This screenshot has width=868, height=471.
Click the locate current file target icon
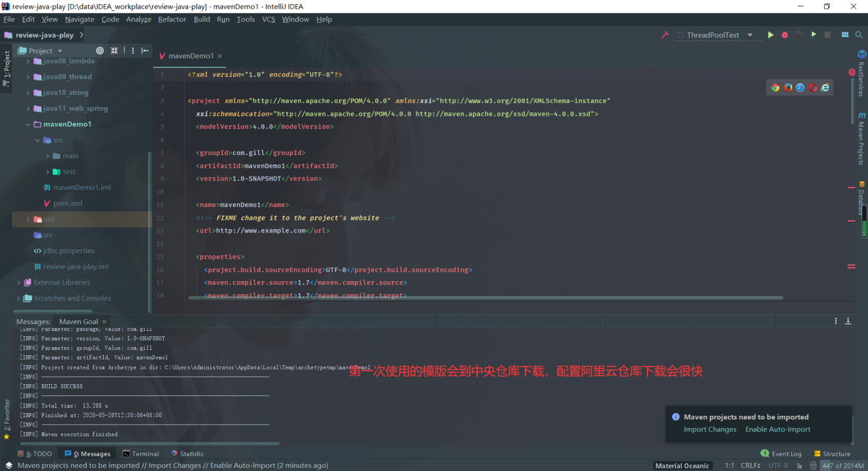(x=100, y=50)
